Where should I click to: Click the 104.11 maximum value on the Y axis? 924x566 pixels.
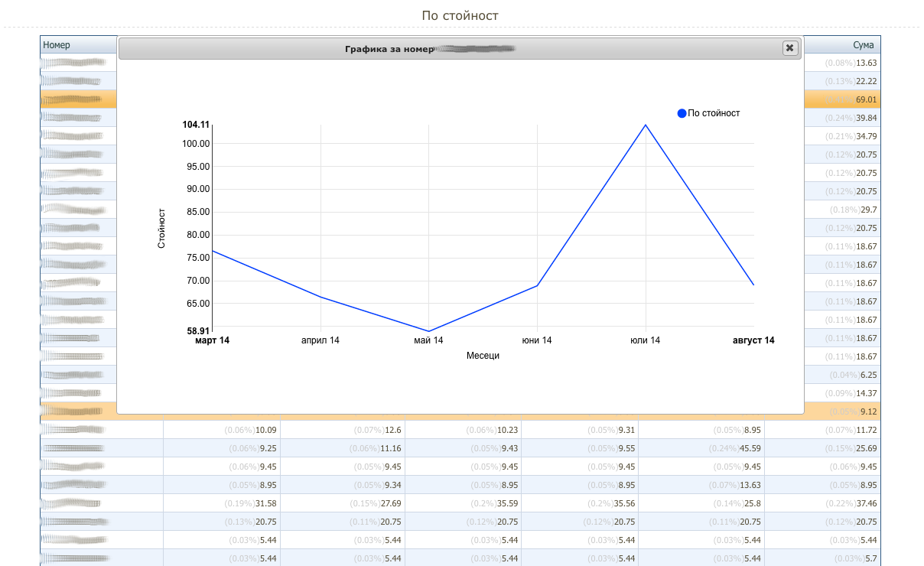pos(195,125)
